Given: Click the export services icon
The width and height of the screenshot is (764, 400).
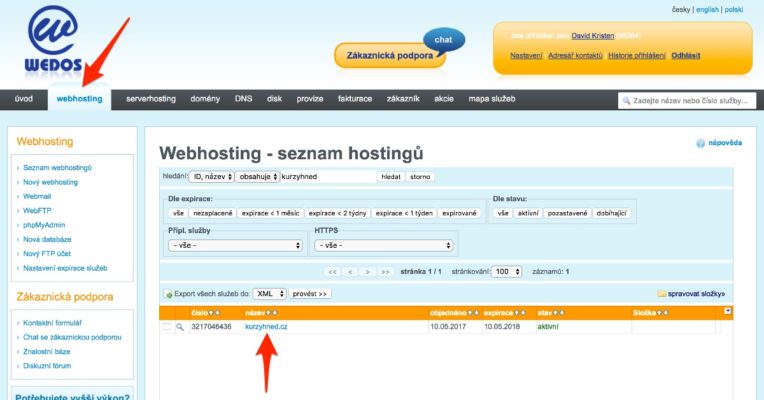Looking at the screenshot, I should (169, 294).
